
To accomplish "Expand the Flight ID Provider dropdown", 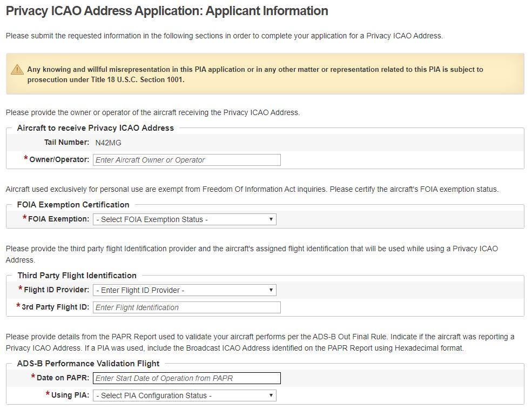I will point(184,290).
